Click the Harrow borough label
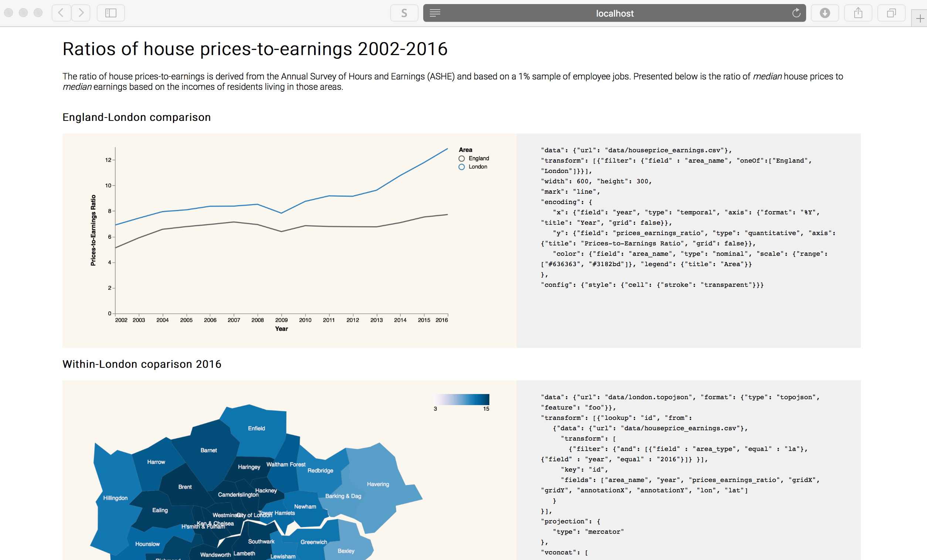The width and height of the screenshot is (927, 560). (x=156, y=462)
